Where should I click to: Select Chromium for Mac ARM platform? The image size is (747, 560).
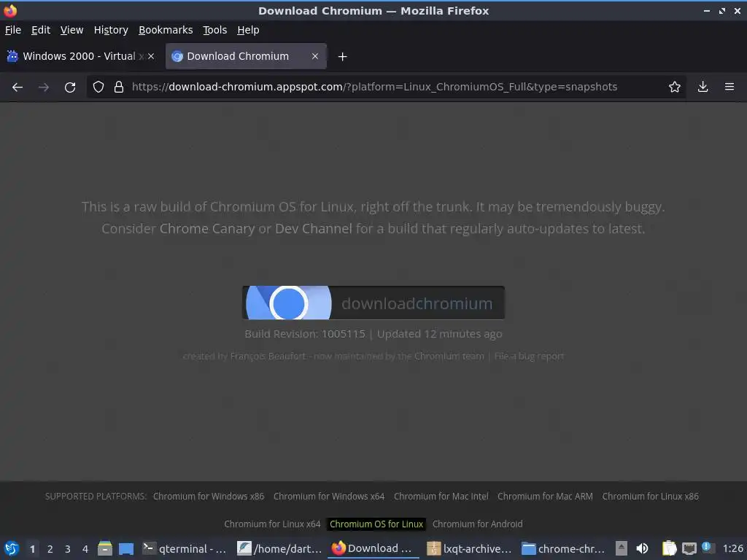(545, 496)
